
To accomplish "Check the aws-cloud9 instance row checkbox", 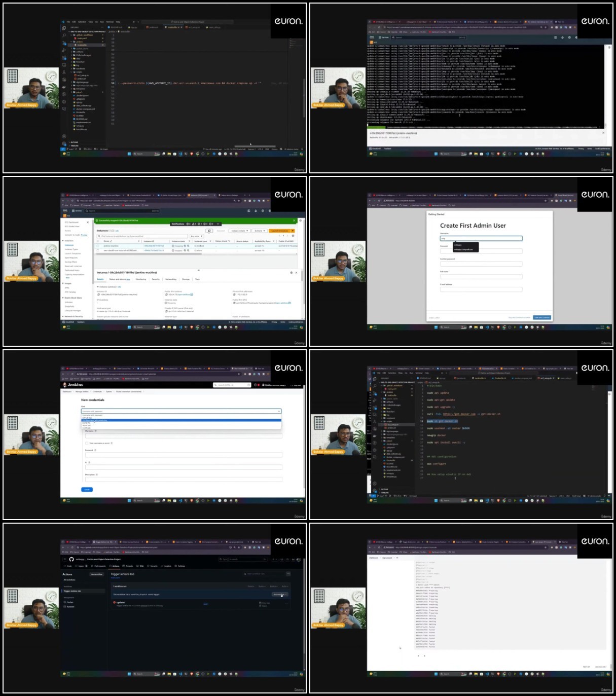I will (x=98, y=250).
